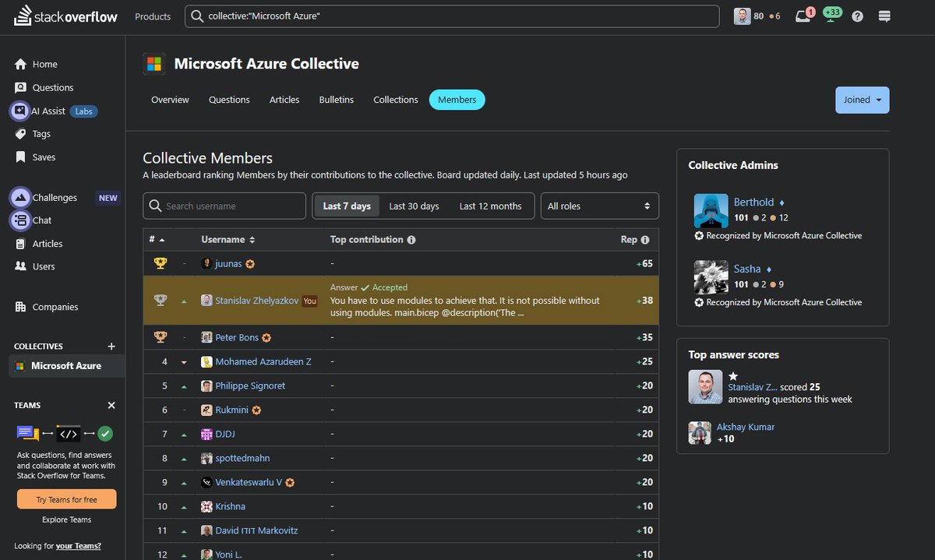The width and height of the screenshot is (935, 560).
Task: Add a collective with the plus icon
Action: [x=111, y=347]
